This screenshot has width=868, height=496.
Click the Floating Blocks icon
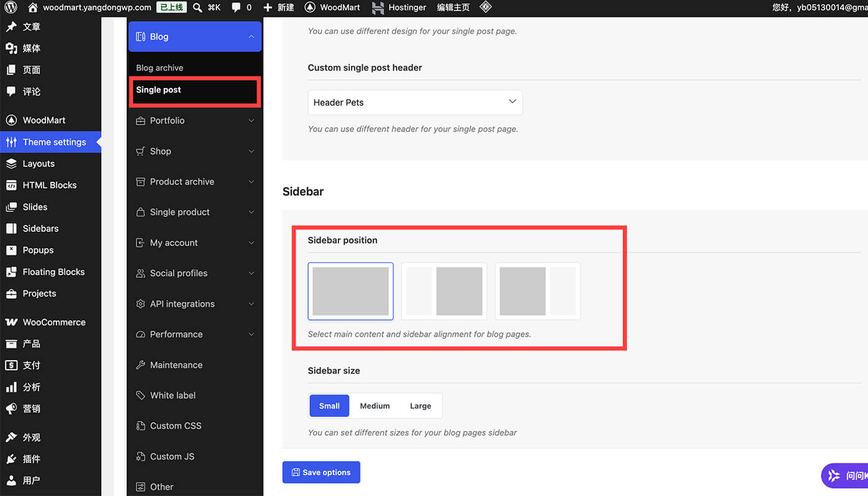coord(11,272)
